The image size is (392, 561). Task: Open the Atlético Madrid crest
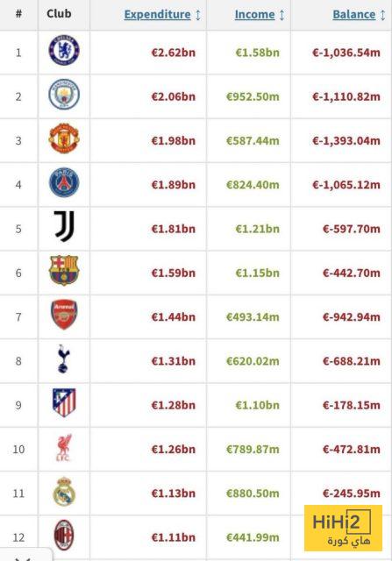(x=64, y=402)
